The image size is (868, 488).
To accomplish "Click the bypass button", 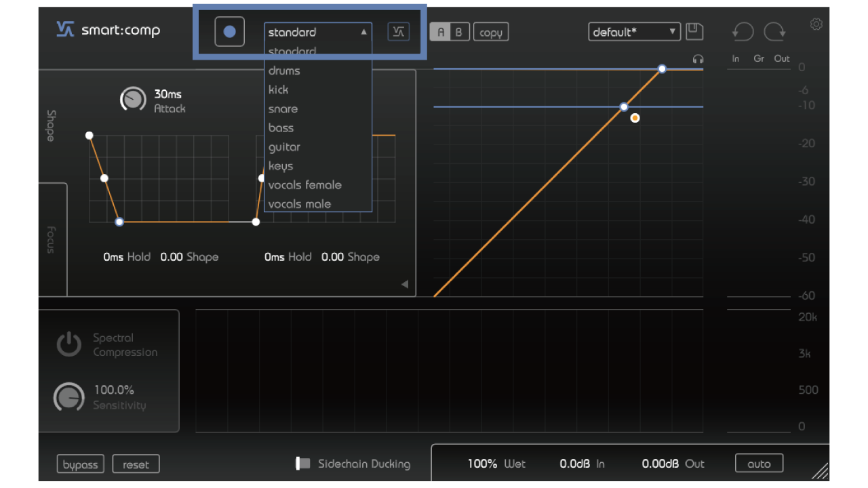I will tap(80, 464).
